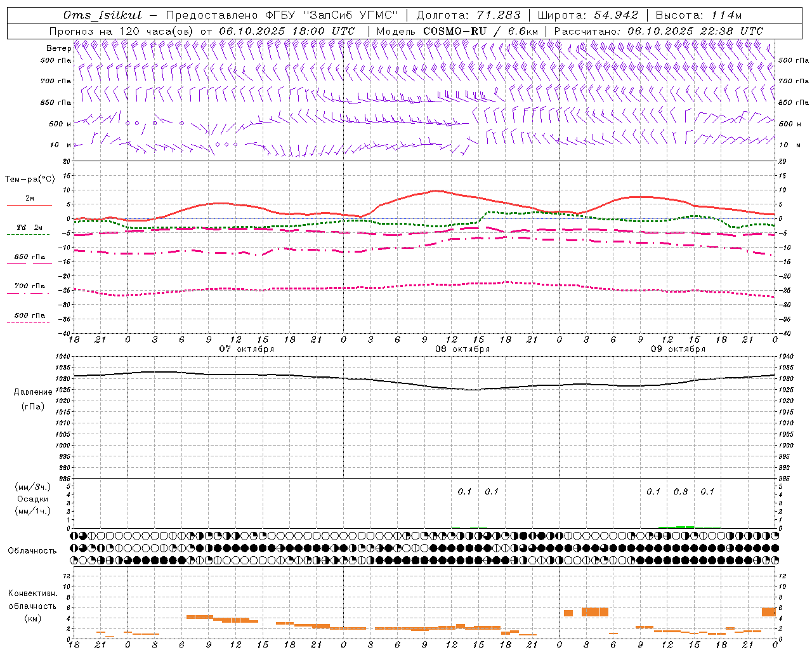Click the Осадки precipitation panel label
812x650 pixels.
[33, 500]
